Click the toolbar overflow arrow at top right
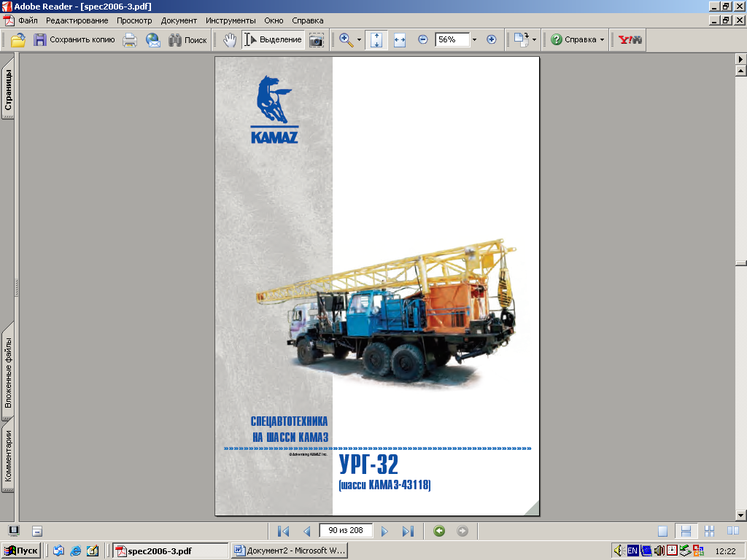Image resolution: width=747 pixels, height=560 pixels. click(x=740, y=59)
